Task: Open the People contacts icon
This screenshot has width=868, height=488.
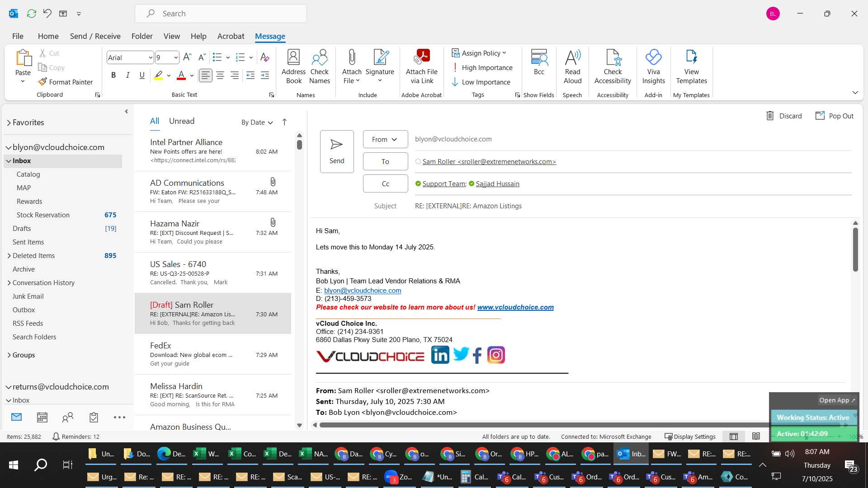Action: click(x=68, y=418)
